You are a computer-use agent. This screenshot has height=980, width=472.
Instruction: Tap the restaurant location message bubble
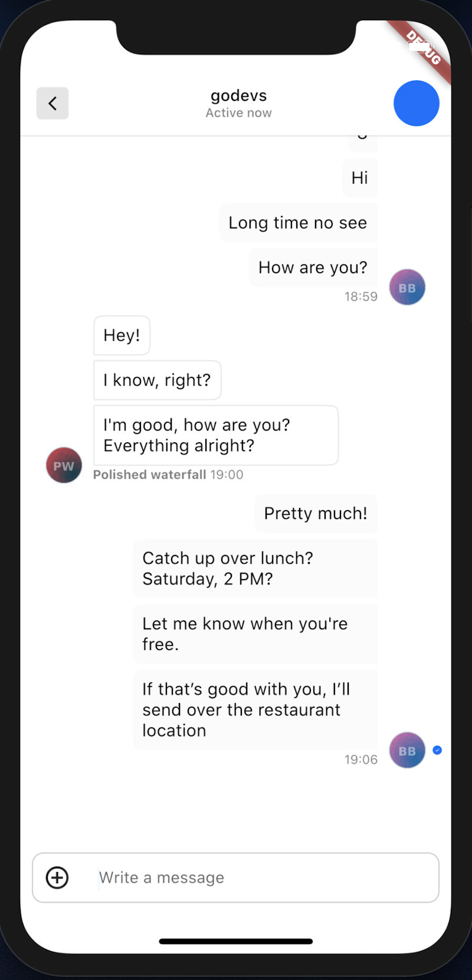[255, 710]
